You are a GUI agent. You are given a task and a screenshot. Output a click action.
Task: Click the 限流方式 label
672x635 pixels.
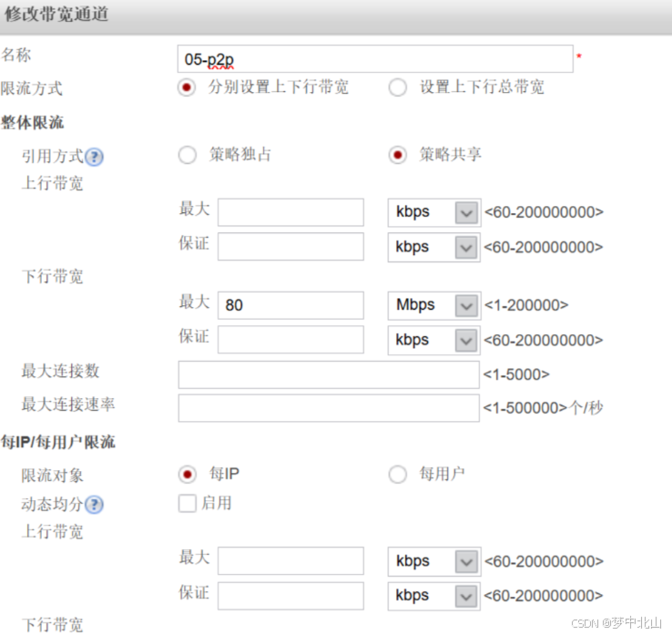coord(31,88)
